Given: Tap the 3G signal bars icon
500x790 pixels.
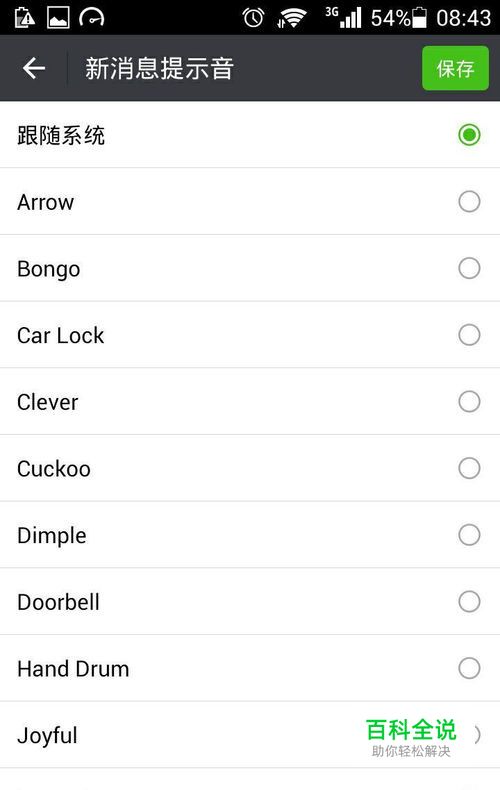Looking at the screenshot, I should (x=344, y=18).
